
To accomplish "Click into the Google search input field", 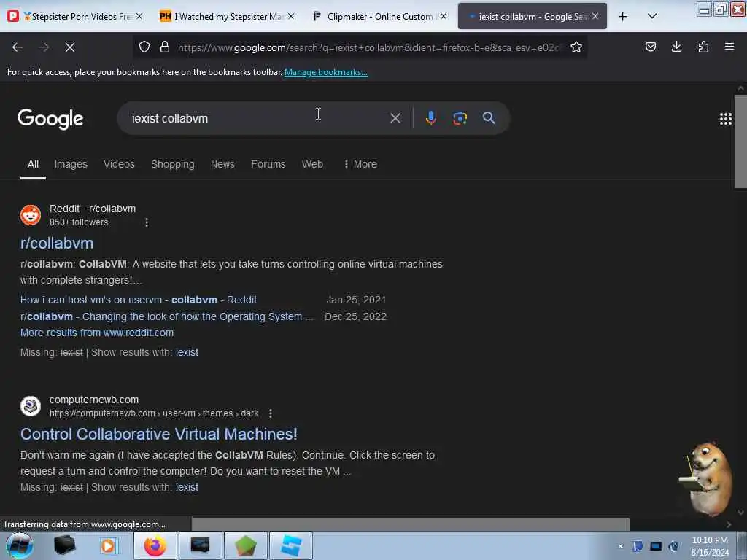I will [258, 118].
